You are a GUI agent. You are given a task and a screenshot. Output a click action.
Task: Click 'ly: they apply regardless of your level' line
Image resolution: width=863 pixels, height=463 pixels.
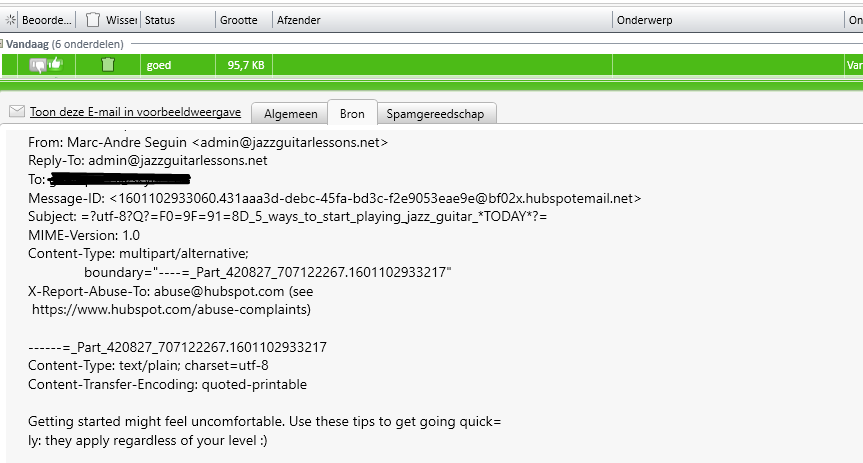[x=148, y=440]
